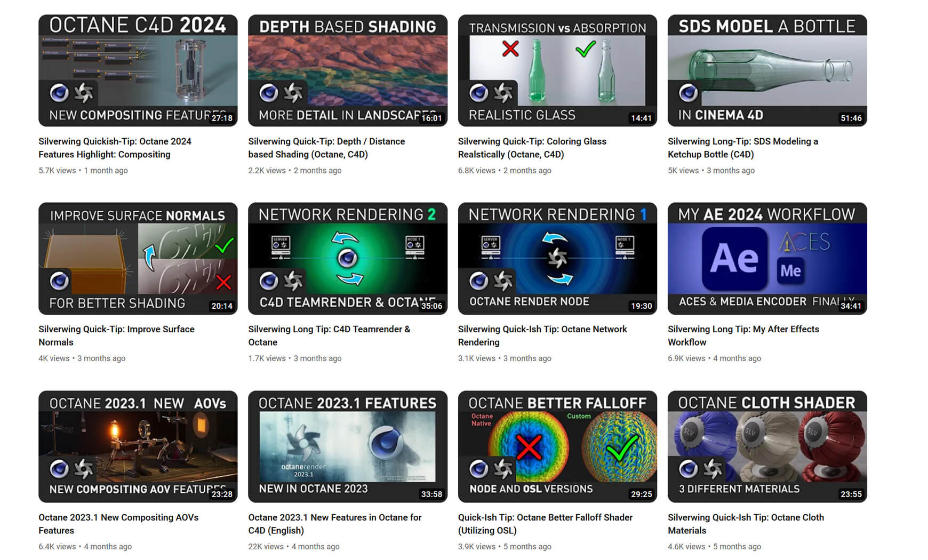Viewport: 928px width, 560px height.
Task: Click the 33:58 duration badge
Action: tap(431, 494)
